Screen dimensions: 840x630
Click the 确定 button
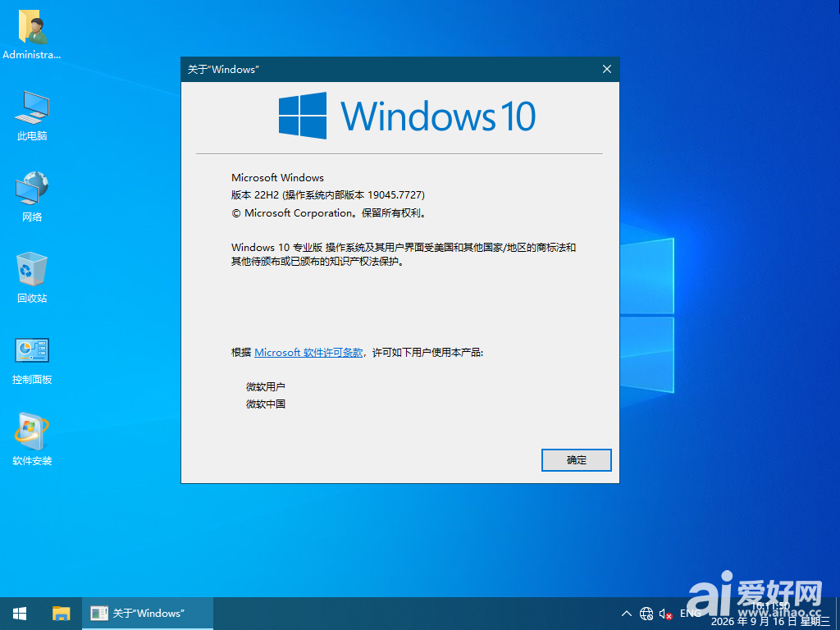click(576, 460)
